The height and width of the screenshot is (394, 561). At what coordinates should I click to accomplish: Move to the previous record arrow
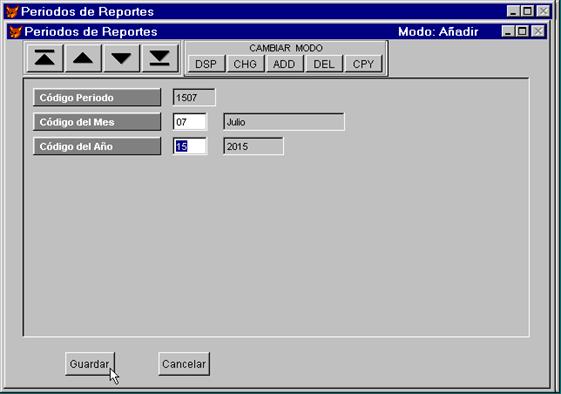83,58
